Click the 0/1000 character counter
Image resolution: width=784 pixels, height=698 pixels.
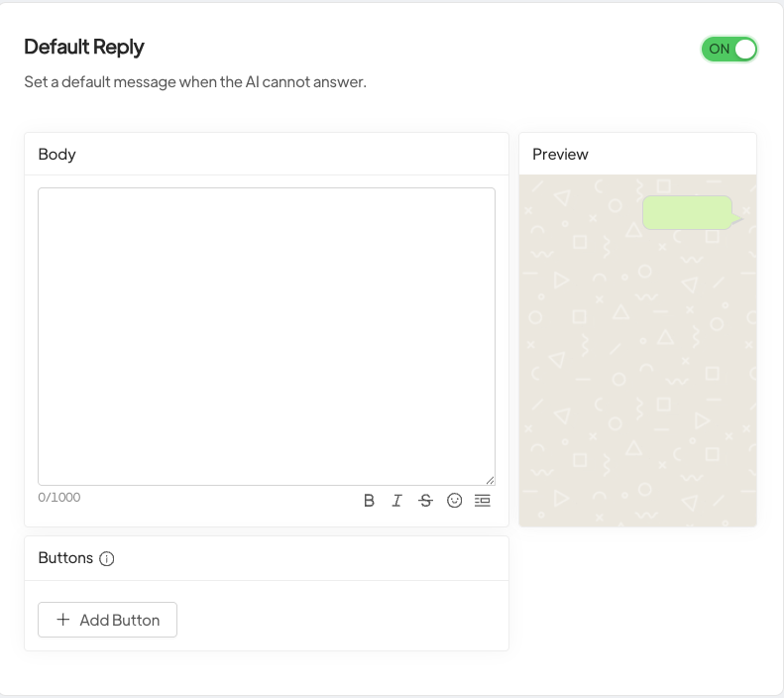(59, 497)
